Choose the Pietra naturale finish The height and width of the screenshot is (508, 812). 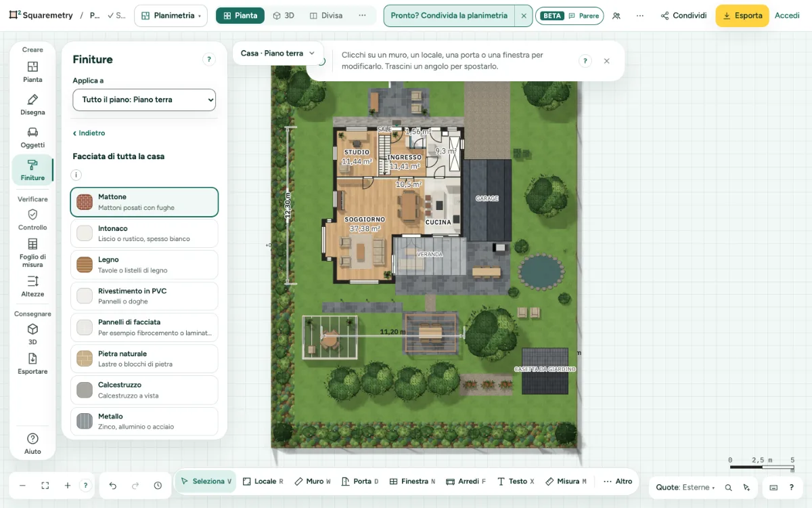[144, 358]
